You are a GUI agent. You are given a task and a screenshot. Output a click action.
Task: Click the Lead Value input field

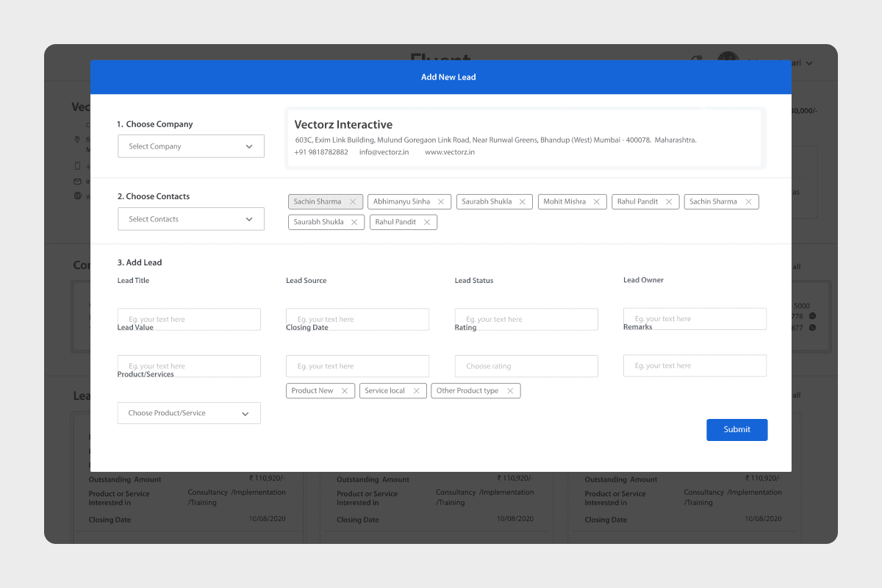tap(189, 366)
